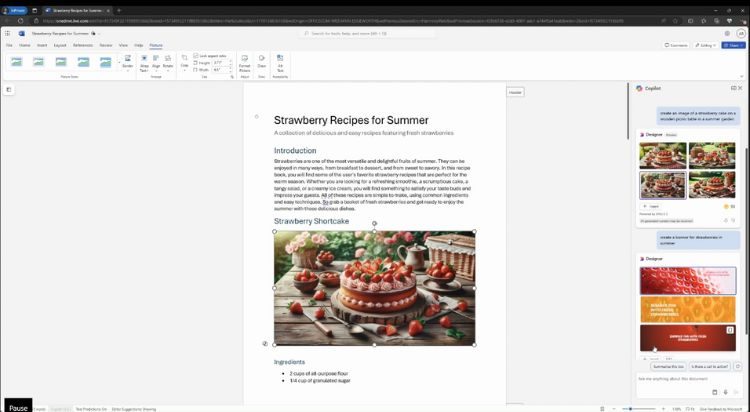
Task: Click thumbs up on cake image response
Action: click(x=726, y=220)
